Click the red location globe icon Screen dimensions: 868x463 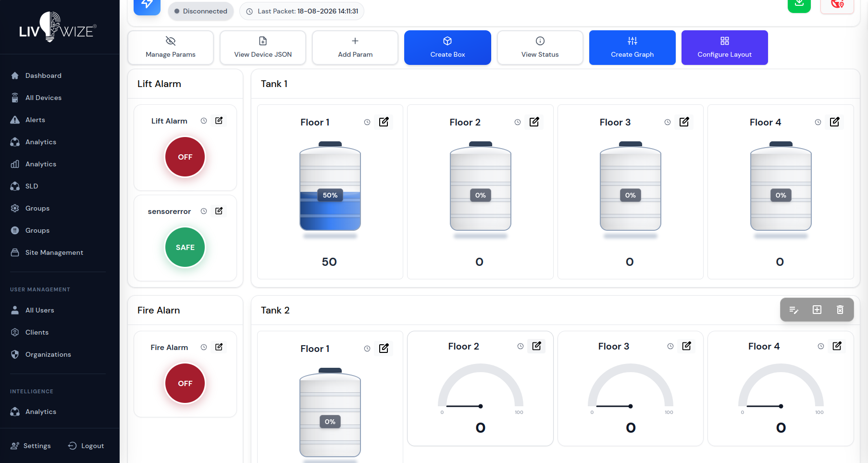pos(837,5)
